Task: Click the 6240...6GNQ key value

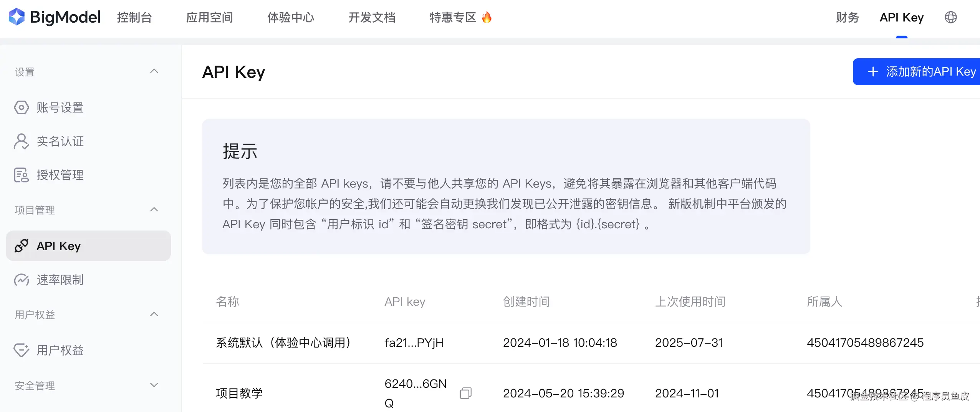Action: [416, 393]
